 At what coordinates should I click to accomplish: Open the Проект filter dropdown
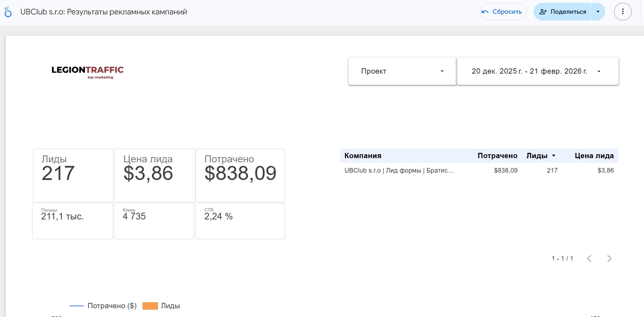402,71
